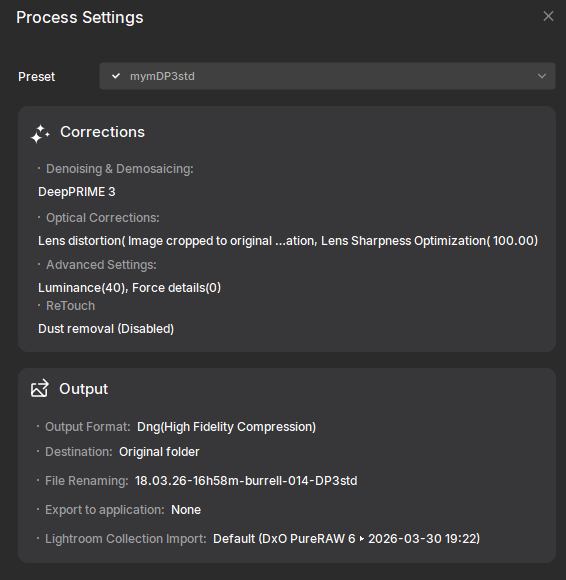Viewport: 566px width, 580px height.
Task: Click the File Renaming pattern text
Action: point(246,481)
